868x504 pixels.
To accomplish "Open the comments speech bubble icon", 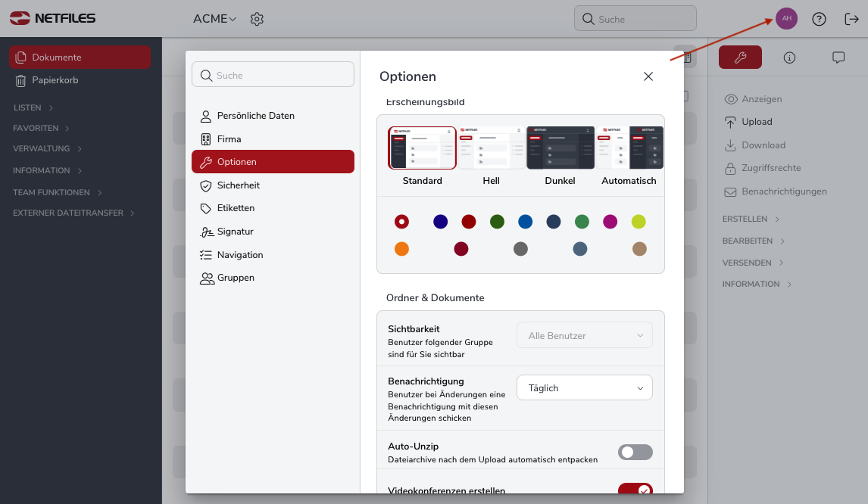I will [x=838, y=58].
